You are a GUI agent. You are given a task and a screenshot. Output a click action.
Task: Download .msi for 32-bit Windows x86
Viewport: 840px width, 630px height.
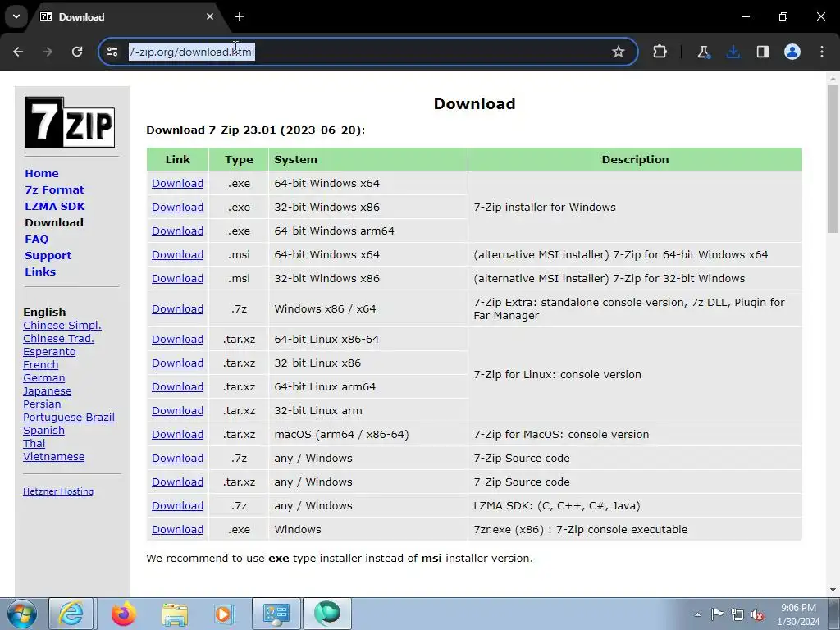coord(177,279)
